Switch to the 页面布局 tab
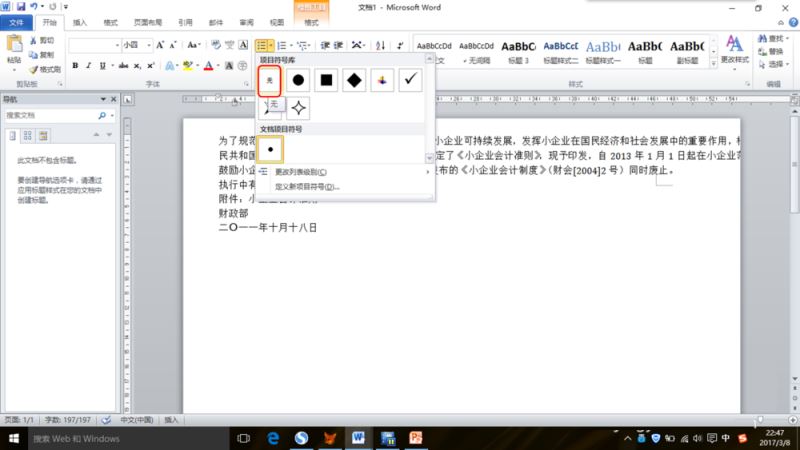800x450 pixels. coord(147,22)
